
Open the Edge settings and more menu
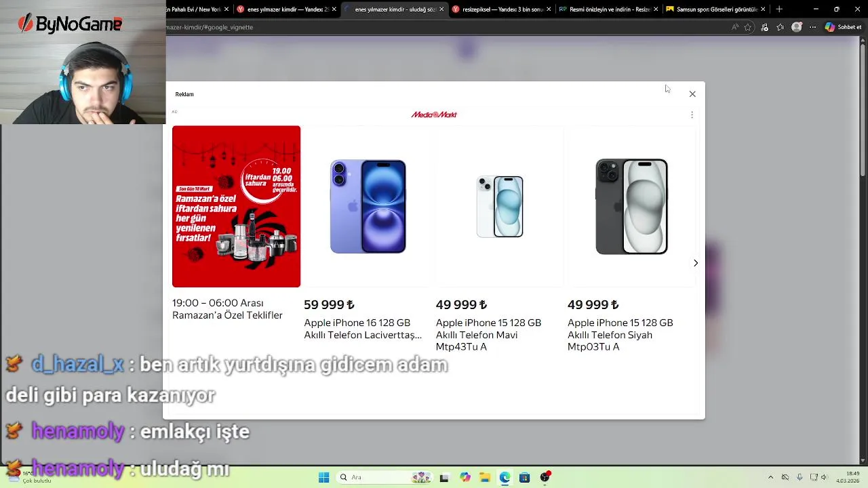click(812, 27)
